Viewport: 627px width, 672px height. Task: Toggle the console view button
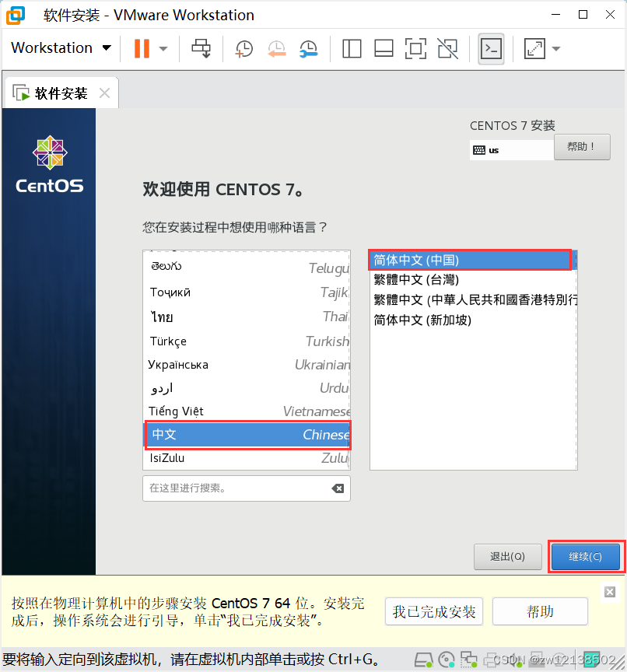491,48
